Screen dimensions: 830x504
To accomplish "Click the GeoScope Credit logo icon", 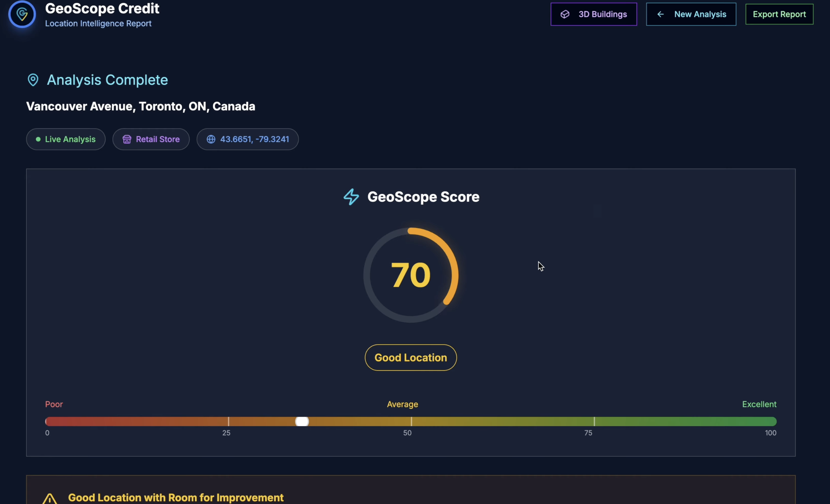I will (22, 14).
